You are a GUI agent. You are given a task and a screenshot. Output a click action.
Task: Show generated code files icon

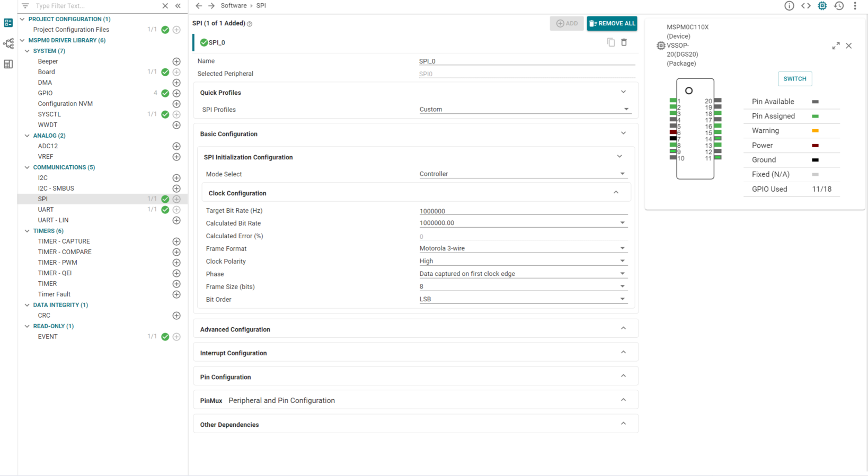coord(805,6)
